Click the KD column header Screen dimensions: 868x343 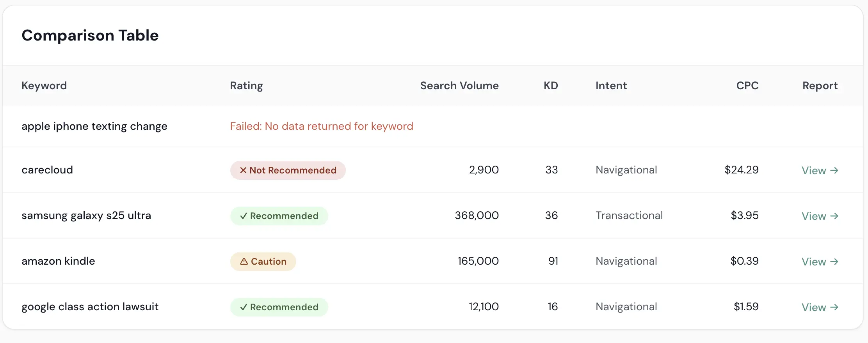[551, 86]
